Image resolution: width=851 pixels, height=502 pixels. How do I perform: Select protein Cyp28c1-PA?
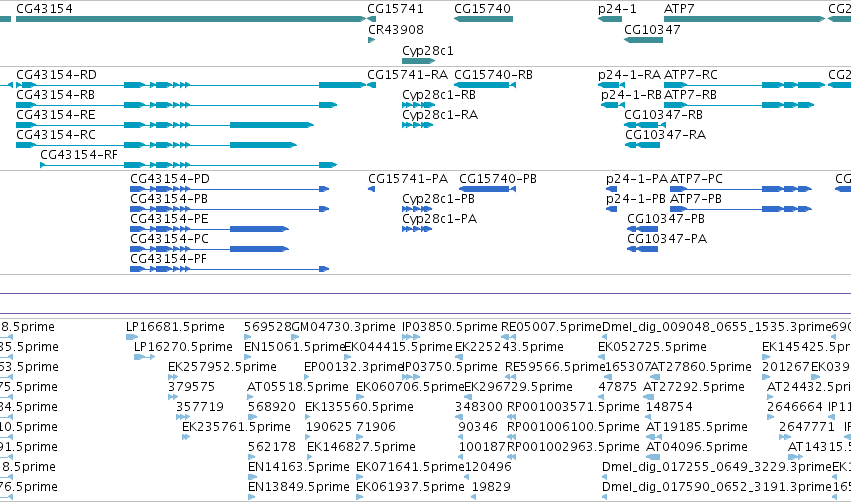(x=417, y=229)
